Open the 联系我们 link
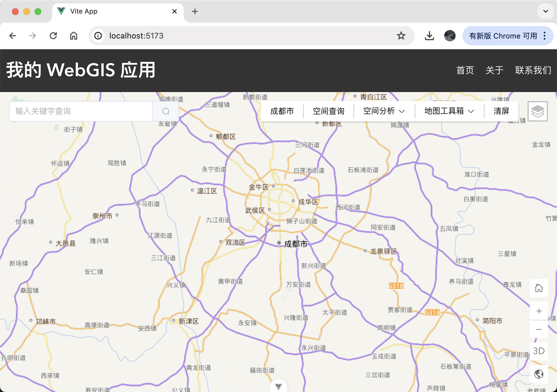The image size is (557, 392). 533,70
